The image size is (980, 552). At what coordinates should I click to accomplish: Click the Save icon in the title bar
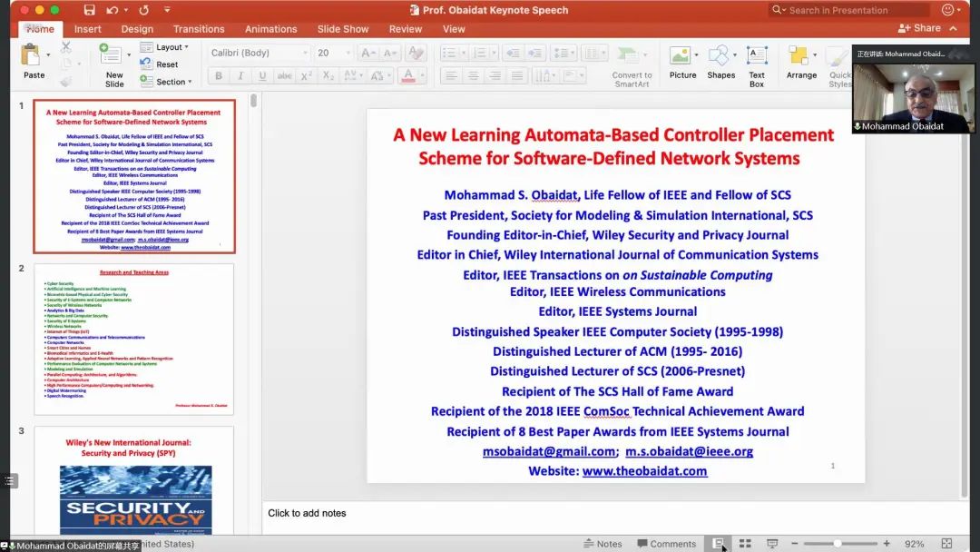(89, 10)
